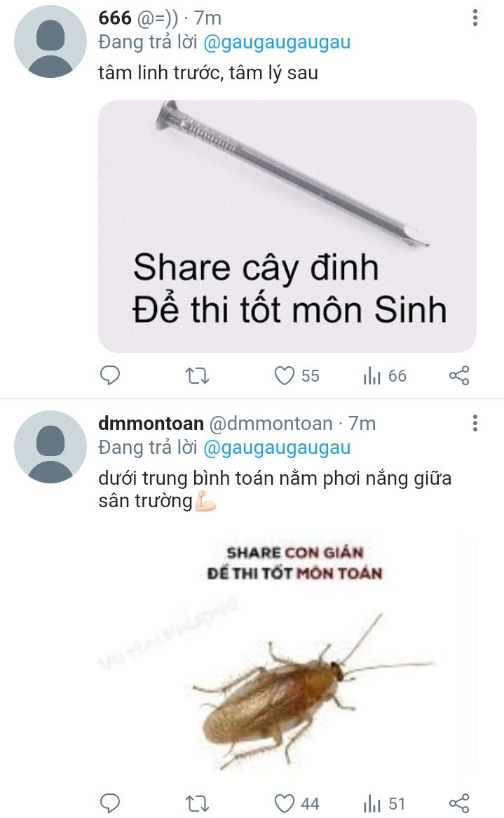The width and height of the screenshot is (504, 818).
Task: Open the 666 display name
Action: pyautogui.click(x=115, y=18)
